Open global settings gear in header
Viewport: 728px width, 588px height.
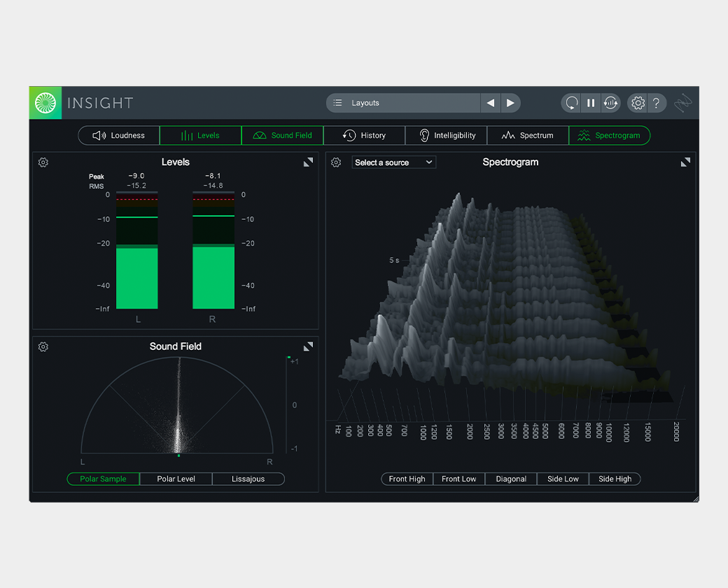tap(638, 103)
